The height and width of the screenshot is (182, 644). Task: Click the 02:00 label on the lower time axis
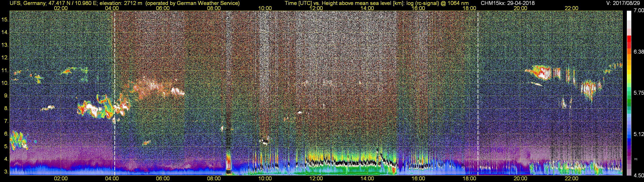(x=61, y=179)
